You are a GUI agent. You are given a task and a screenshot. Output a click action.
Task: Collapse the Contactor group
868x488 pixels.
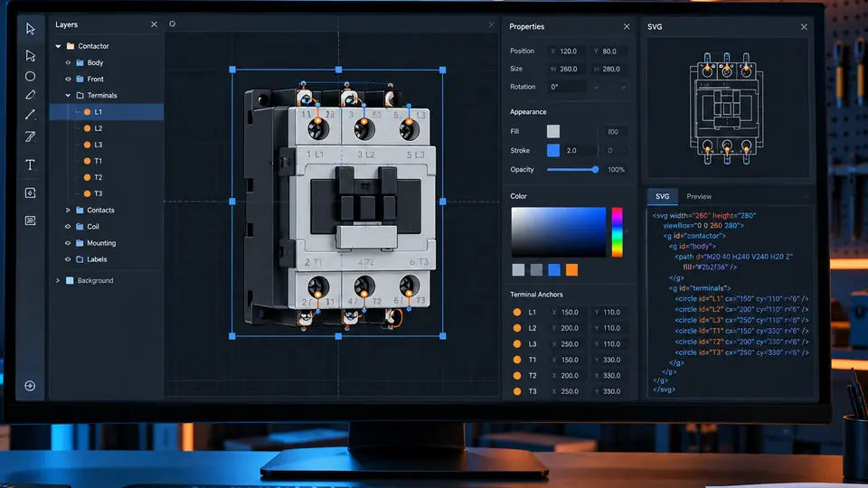click(x=58, y=46)
